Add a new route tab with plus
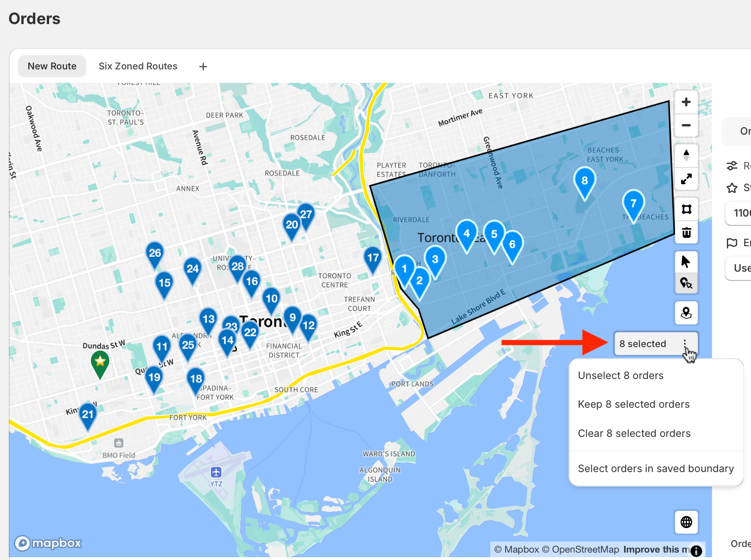This screenshot has width=751, height=560. 203,67
